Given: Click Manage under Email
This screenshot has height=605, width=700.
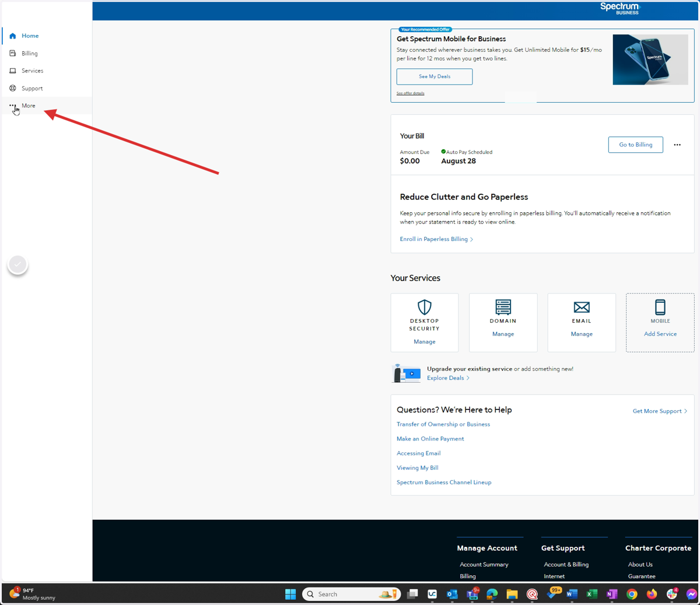Looking at the screenshot, I should point(582,334).
